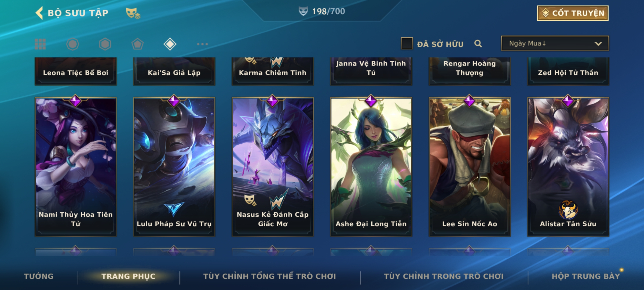Open the Alistar Tân Sửu skin card
The width and height of the screenshot is (644, 290).
pyautogui.click(x=568, y=167)
